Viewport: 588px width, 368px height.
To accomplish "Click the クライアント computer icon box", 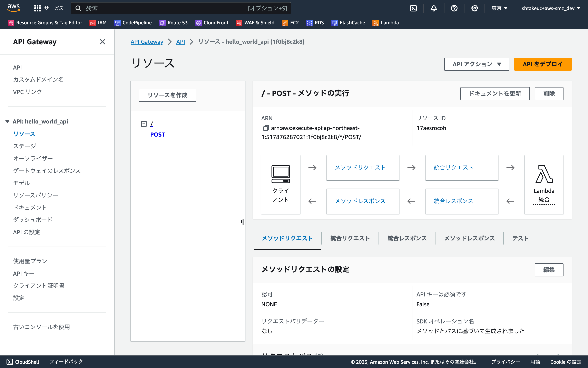I will click(281, 184).
